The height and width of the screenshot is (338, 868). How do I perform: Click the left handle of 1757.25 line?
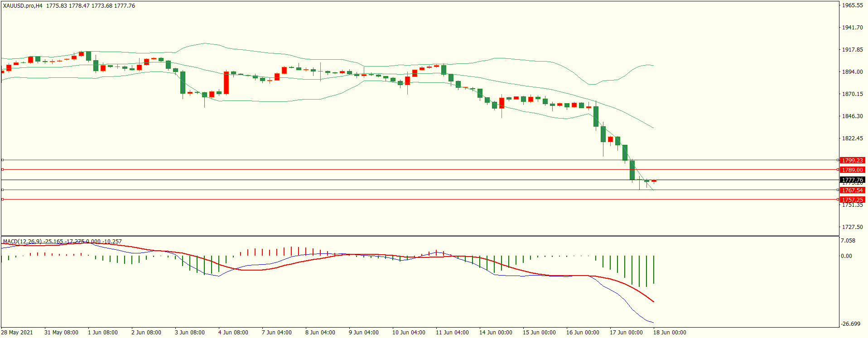coord(2,200)
